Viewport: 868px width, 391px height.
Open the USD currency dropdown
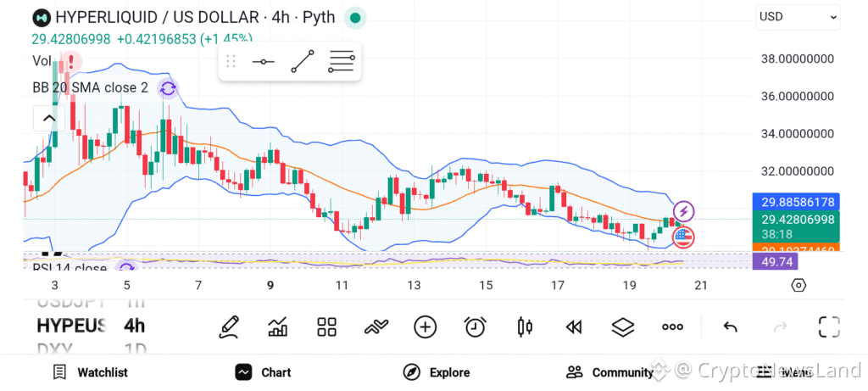point(798,17)
